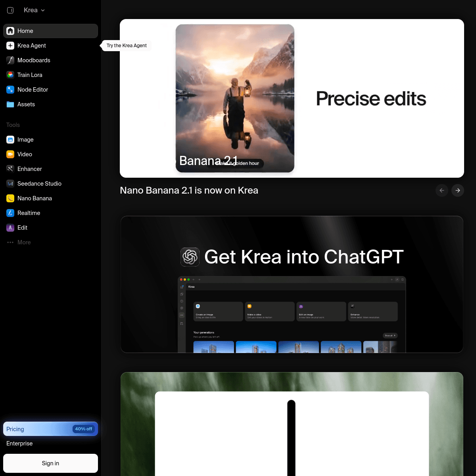
Task: Click the Assets folder icon
Action: (10, 104)
